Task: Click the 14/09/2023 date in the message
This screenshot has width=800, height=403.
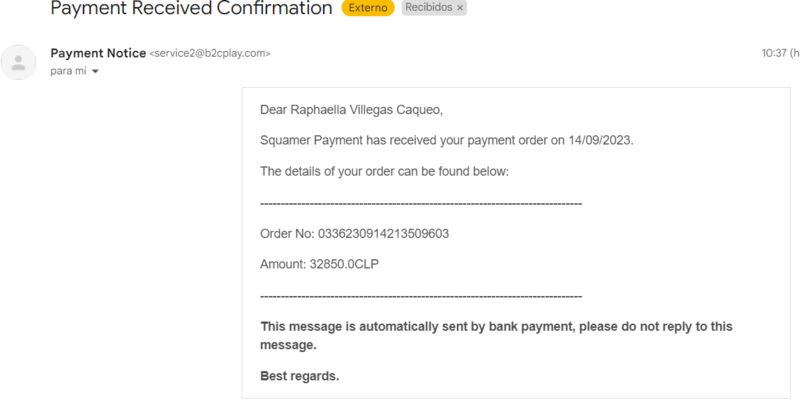Action: pos(601,140)
